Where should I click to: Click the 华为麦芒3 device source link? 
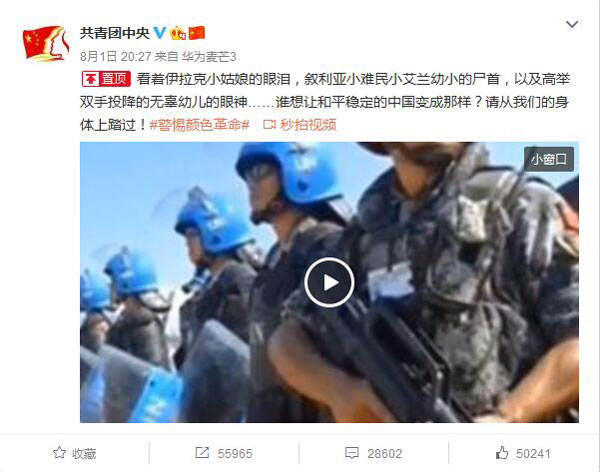[x=209, y=57]
